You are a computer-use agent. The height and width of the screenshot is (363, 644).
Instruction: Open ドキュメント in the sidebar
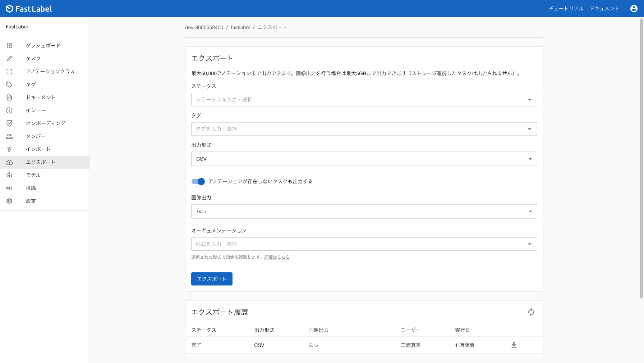(x=41, y=97)
